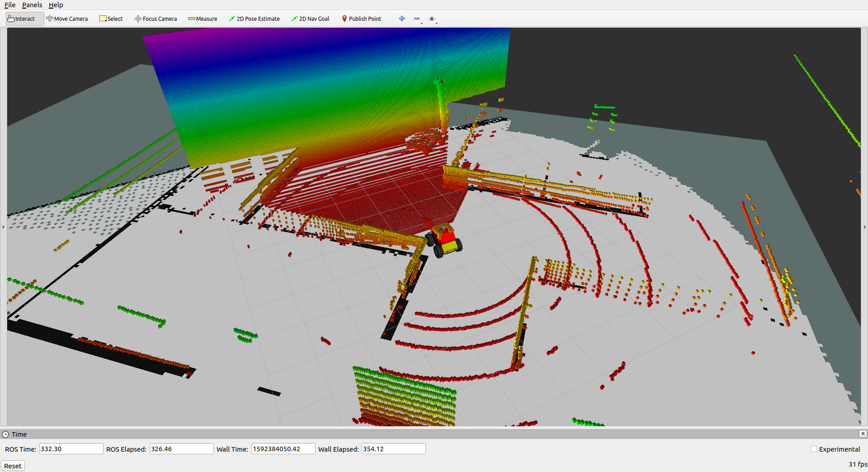Click the ROS Time field
868x472 pixels.
(x=71, y=449)
